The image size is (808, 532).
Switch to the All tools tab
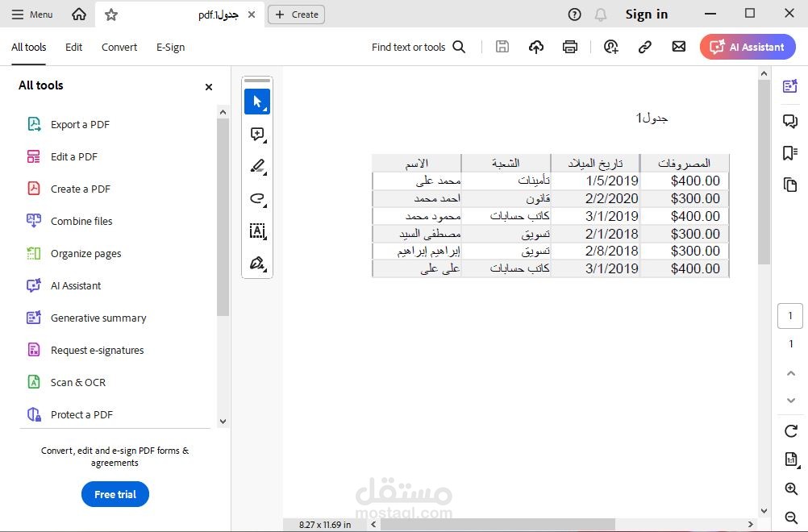pos(29,47)
